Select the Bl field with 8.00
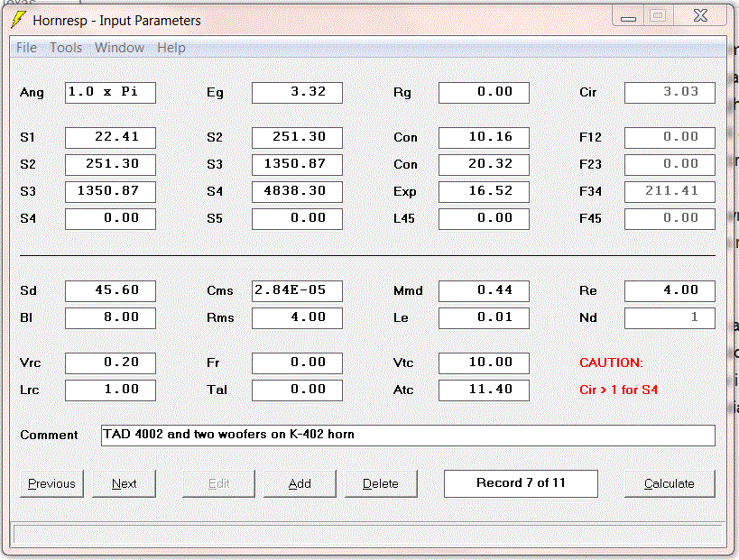 (x=110, y=318)
